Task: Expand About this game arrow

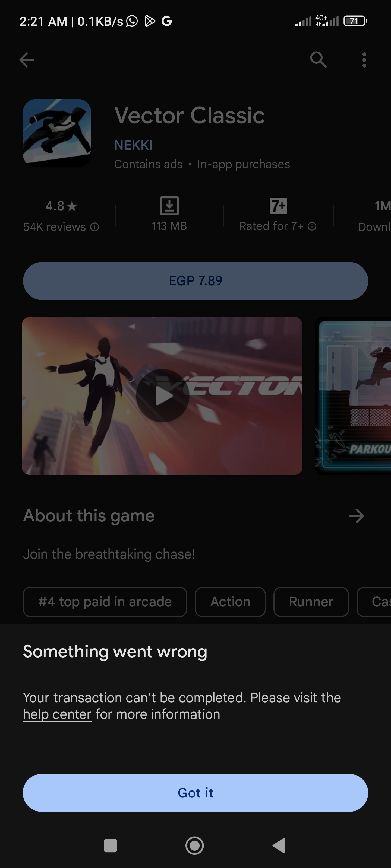Action: (357, 516)
